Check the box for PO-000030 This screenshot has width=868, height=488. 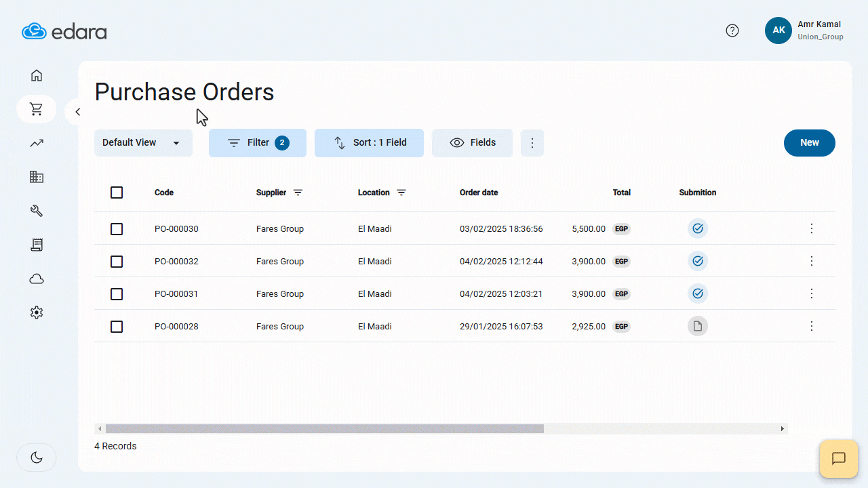coord(117,229)
